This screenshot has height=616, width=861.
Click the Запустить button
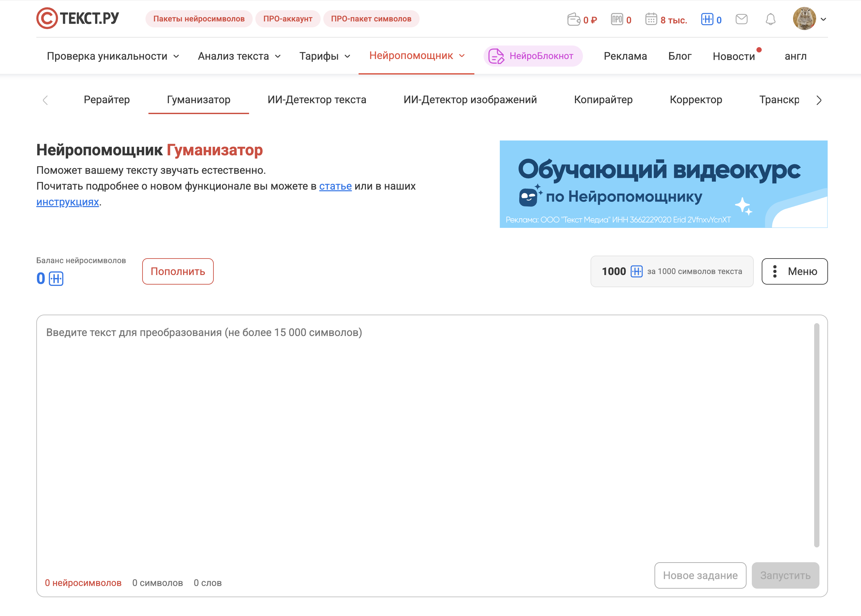[x=785, y=575]
